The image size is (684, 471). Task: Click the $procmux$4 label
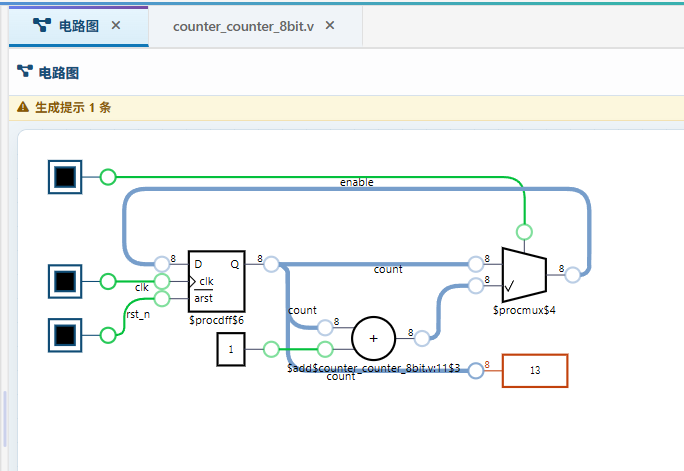[524, 311]
